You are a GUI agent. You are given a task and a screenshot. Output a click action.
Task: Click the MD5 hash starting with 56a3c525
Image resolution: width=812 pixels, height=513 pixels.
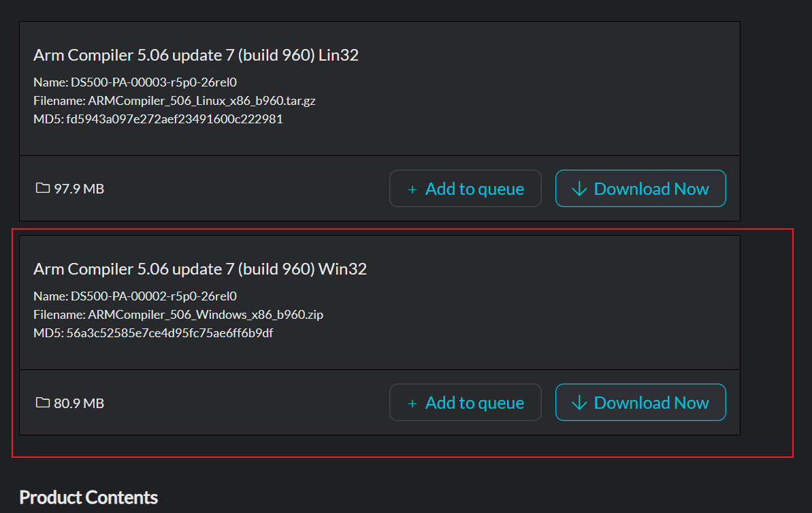click(x=169, y=333)
